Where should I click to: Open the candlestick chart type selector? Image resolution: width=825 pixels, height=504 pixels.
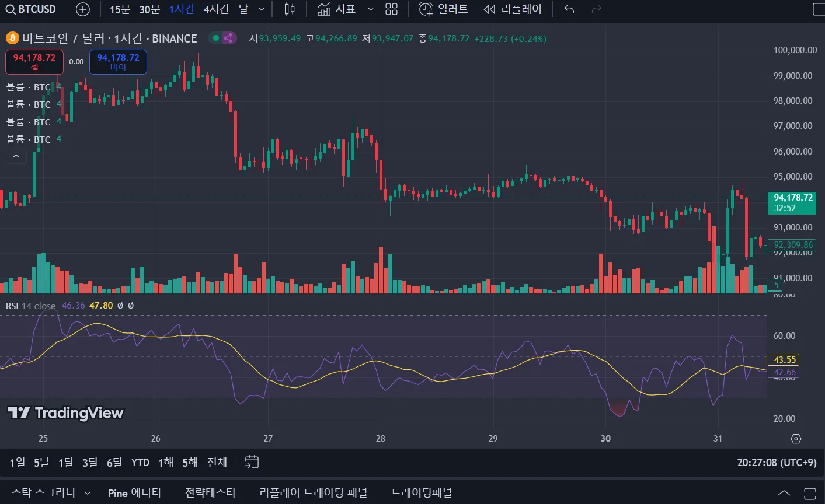pyautogui.click(x=290, y=9)
